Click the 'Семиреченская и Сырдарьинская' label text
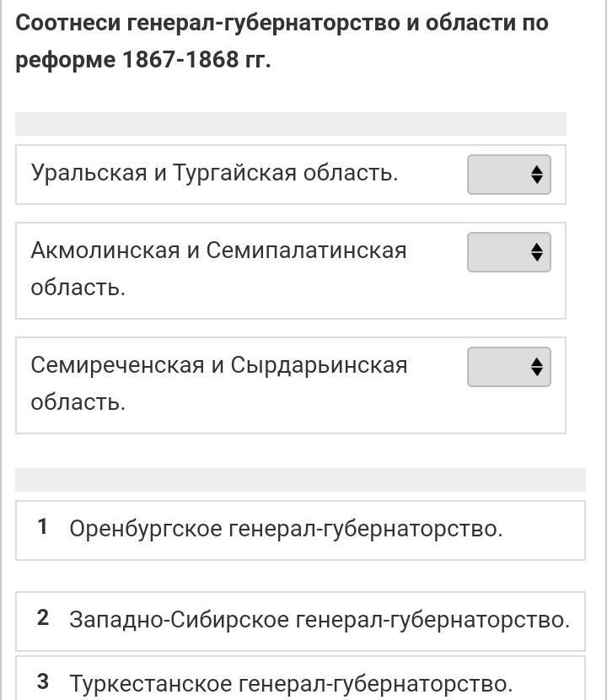Image resolution: width=607 pixels, height=700 pixels. 218,365
